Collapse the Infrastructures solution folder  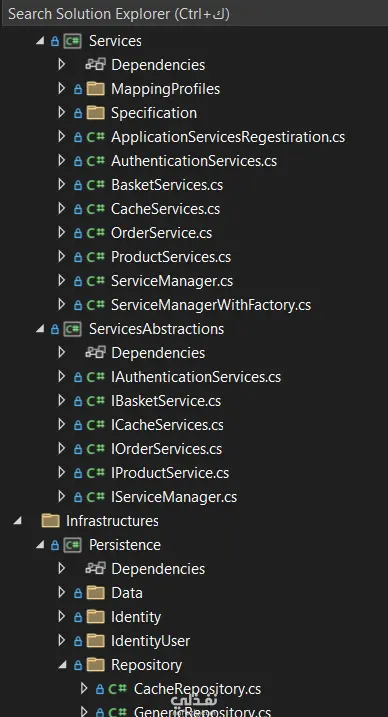[17, 520]
